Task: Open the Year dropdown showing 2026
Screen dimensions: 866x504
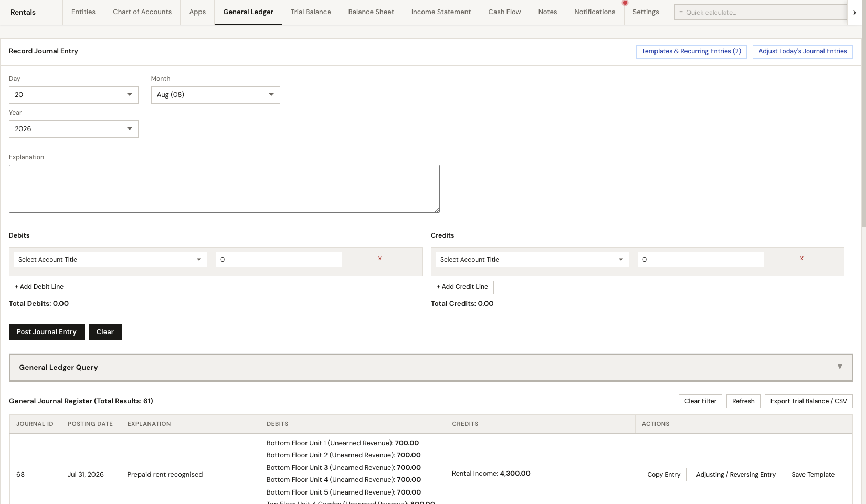Action: click(x=73, y=129)
